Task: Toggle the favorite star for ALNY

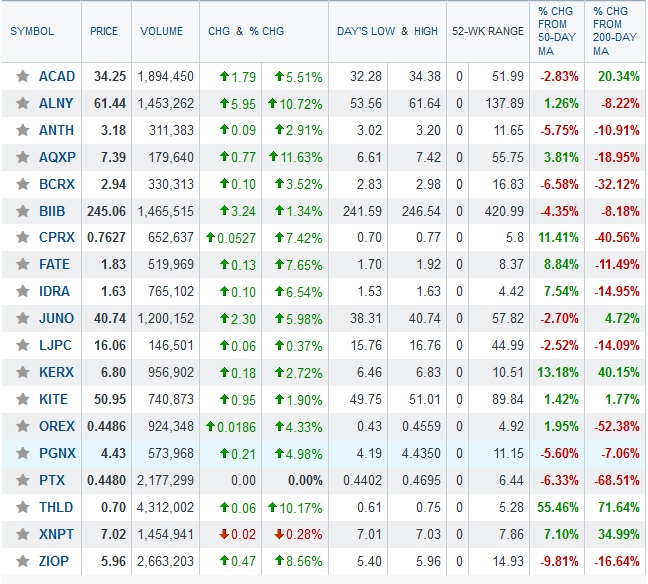Action: (x=23, y=103)
